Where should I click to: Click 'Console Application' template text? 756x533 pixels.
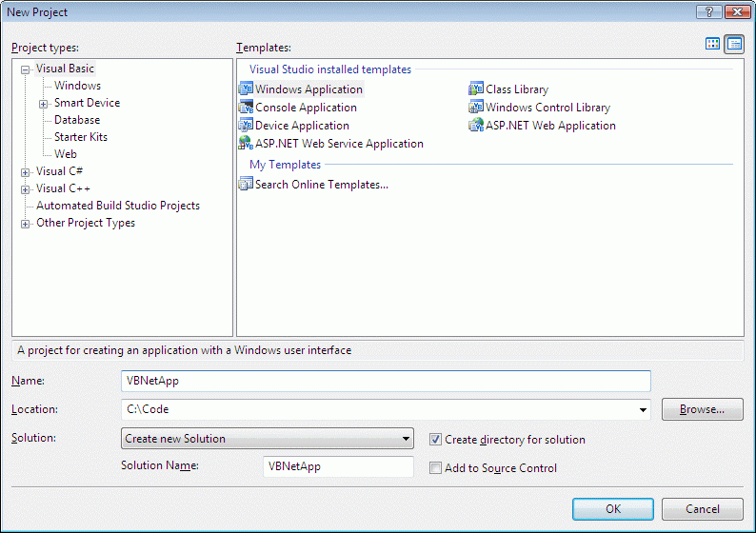[x=307, y=108]
